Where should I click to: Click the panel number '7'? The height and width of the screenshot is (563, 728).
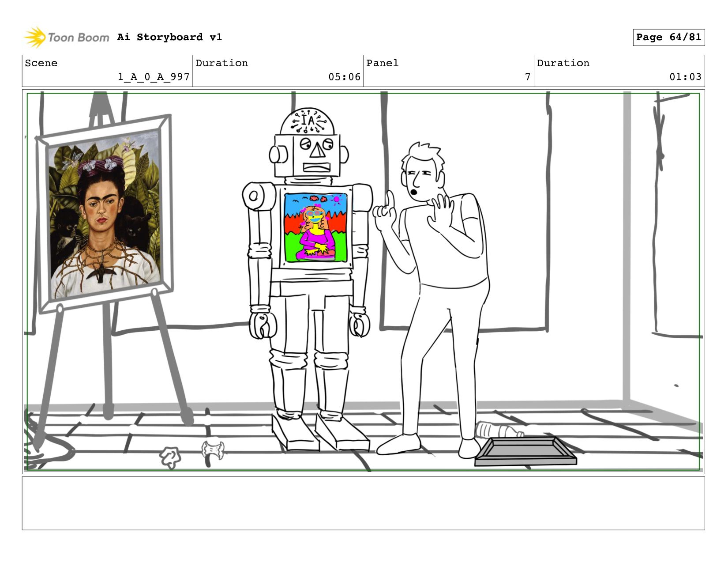point(528,77)
